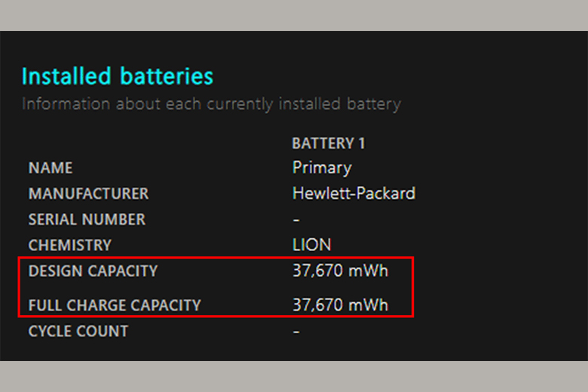Select the Primary battery name value
588x392 pixels.
pyautogui.click(x=322, y=167)
